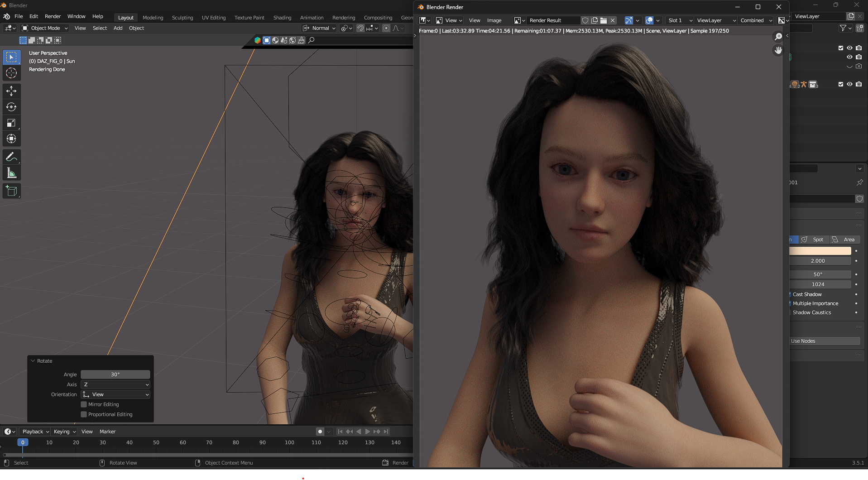Viewport: 868px width, 480px height.
Task: Open the Playback dropdown in timeline
Action: click(x=35, y=432)
